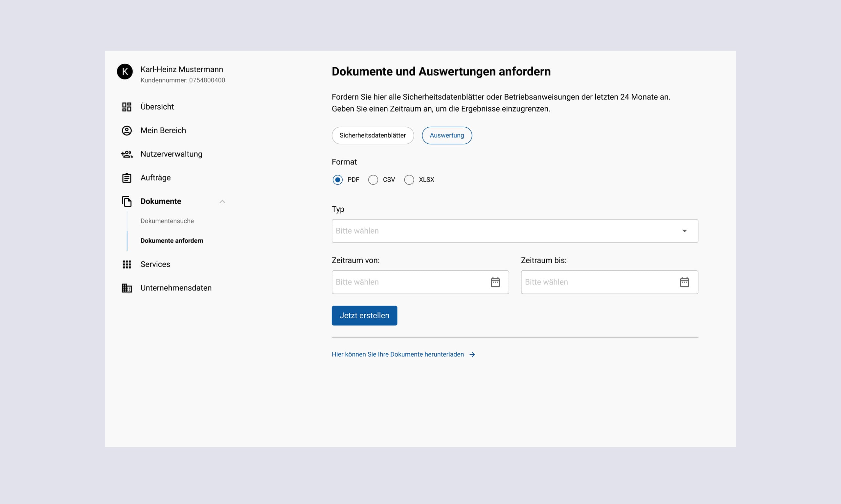
Task: Switch to Sicherheitsdatenblätter tab
Action: point(373,135)
